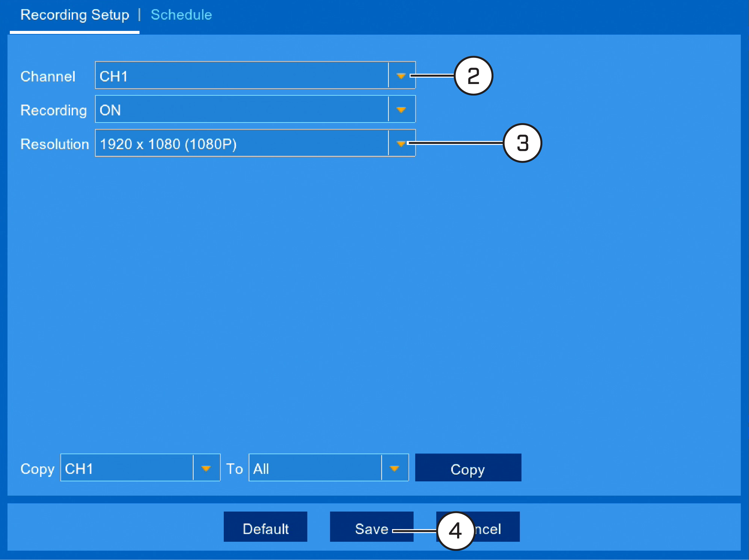Save the recording settings

[371, 527]
